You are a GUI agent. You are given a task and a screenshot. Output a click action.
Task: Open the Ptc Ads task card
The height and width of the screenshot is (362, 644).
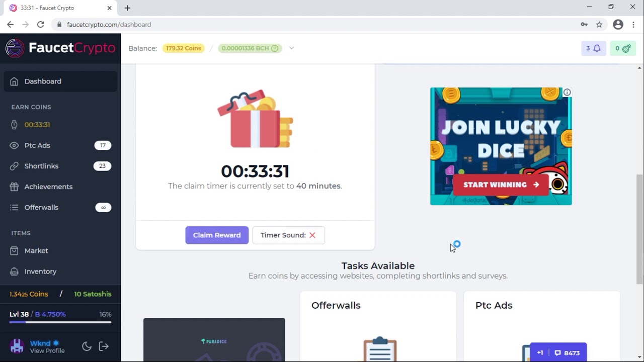coord(542,326)
